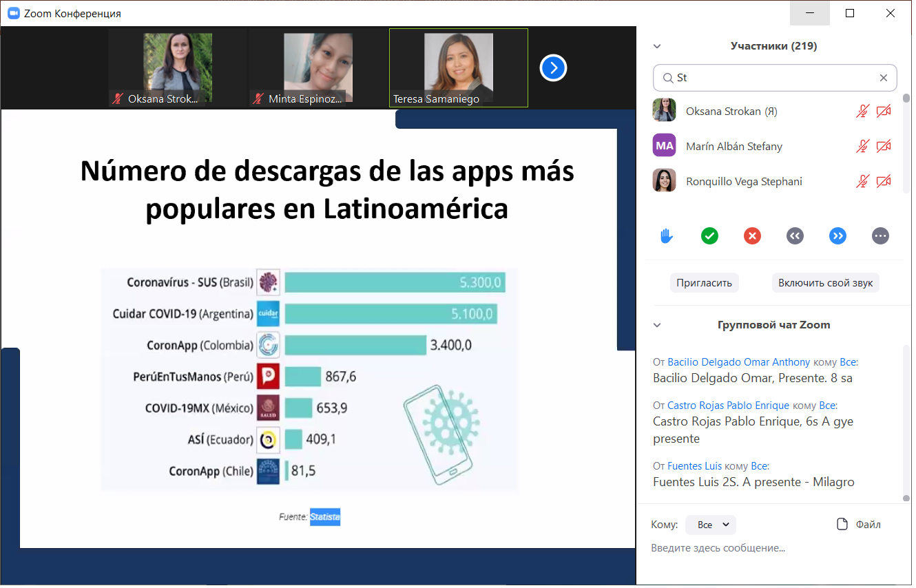Click the Все recipient link in Bacilio's message
916x588 pixels.
coord(849,362)
